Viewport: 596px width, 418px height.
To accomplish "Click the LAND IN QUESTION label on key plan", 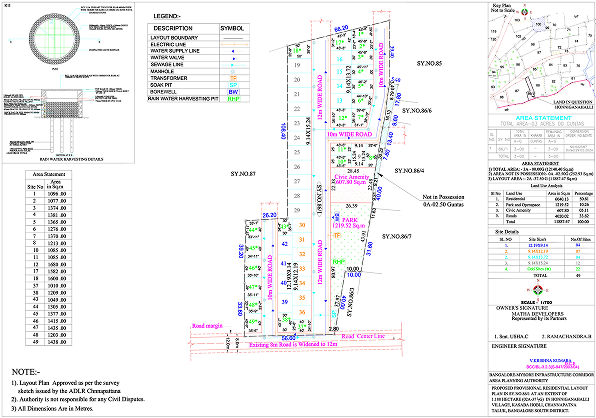I will click(573, 102).
